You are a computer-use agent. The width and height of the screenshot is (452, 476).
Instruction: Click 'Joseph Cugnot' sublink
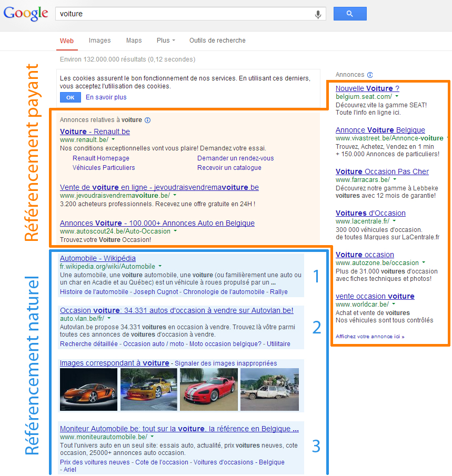[x=156, y=292]
